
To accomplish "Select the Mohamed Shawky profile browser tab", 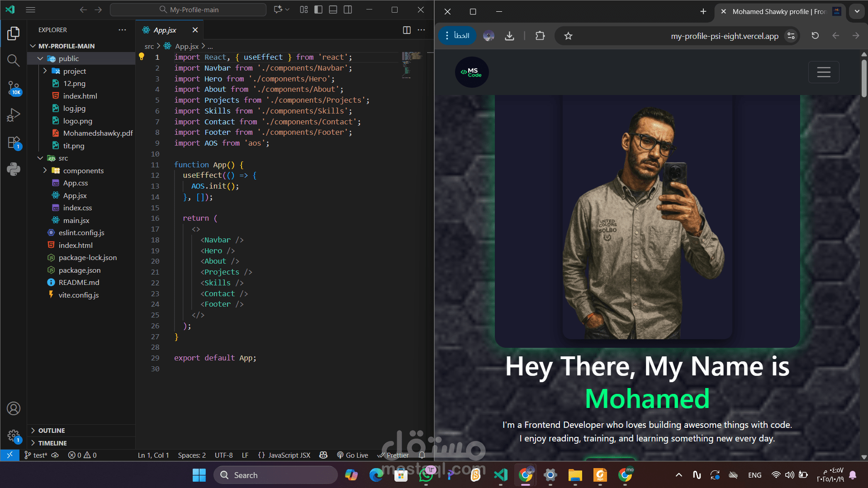I will pyautogui.click(x=779, y=12).
